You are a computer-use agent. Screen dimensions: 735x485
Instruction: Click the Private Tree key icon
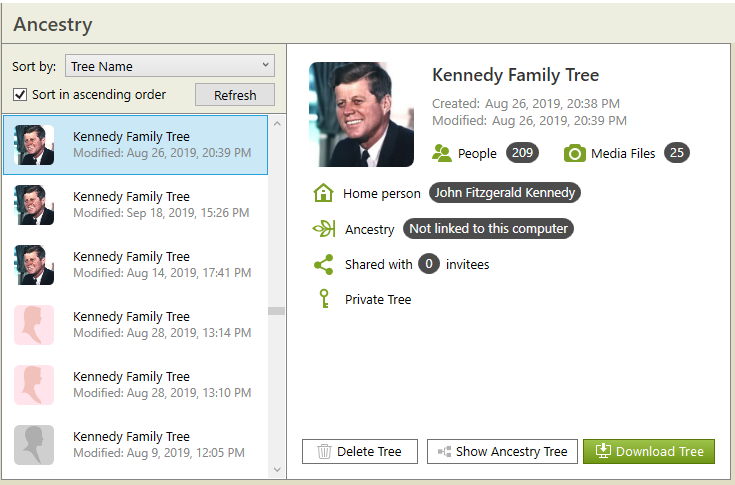click(x=323, y=299)
